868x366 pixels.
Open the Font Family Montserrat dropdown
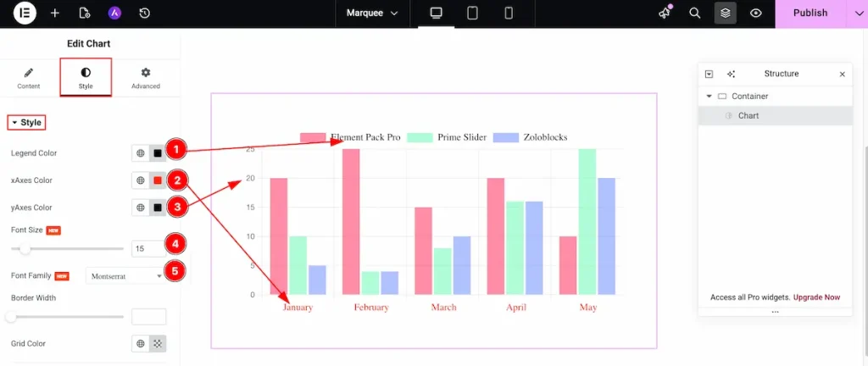125,275
